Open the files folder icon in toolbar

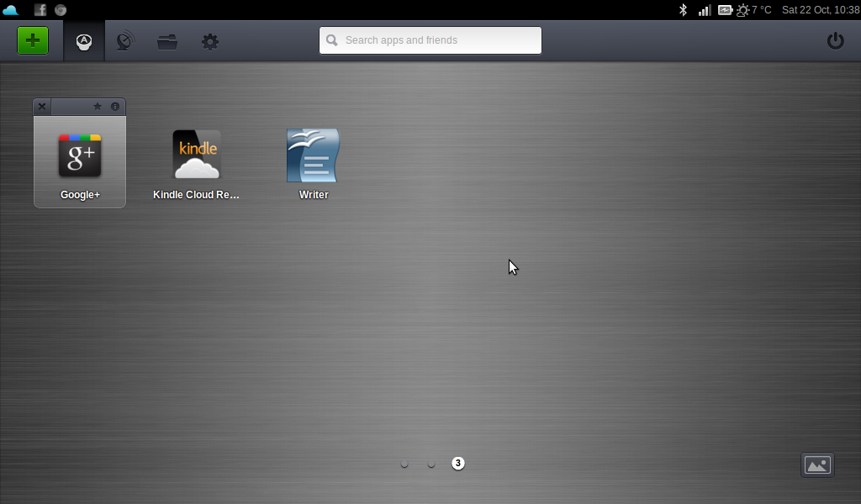[167, 41]
